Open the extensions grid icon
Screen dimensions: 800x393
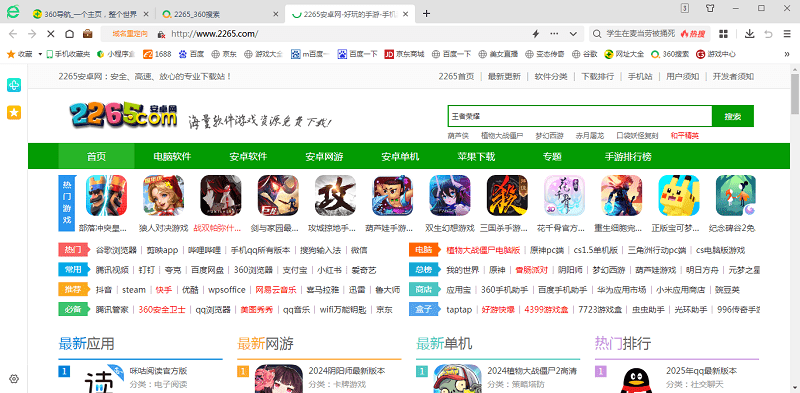723,34
